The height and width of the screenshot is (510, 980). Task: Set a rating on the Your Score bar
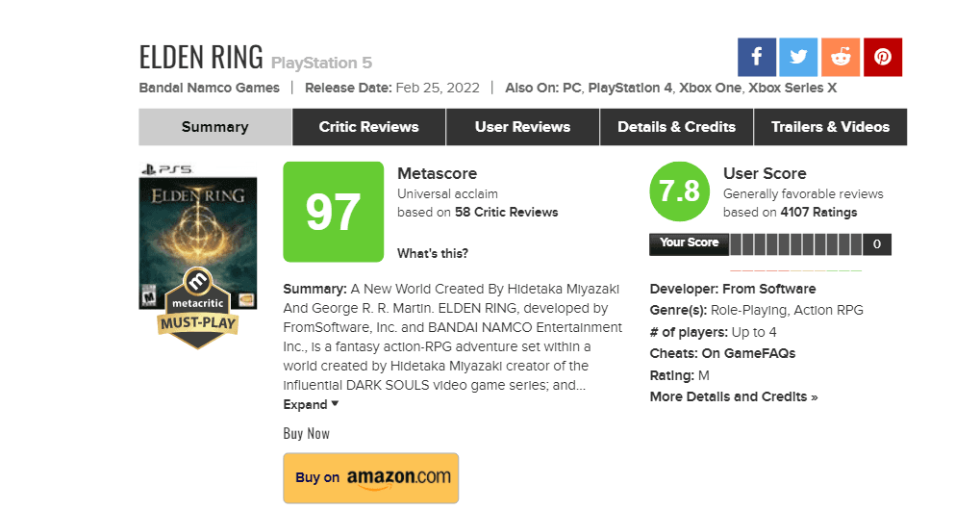(796, 244)
